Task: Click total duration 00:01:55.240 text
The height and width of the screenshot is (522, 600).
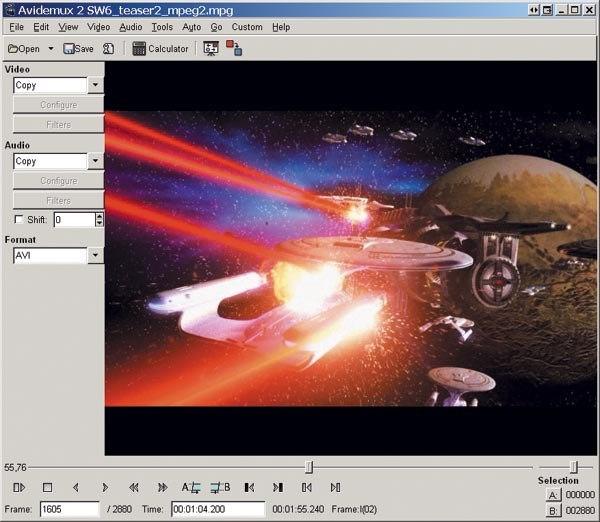Action: pos(298,509)
